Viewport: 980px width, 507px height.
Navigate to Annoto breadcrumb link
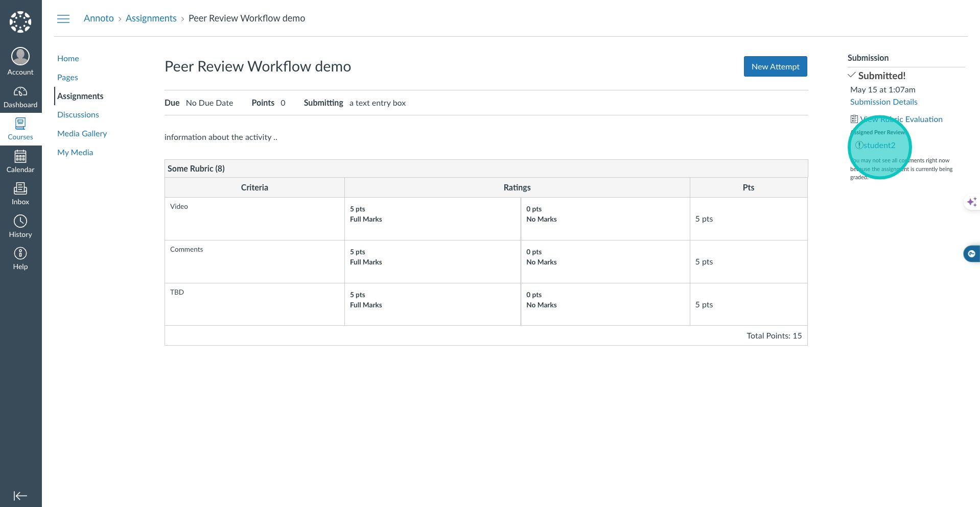(99, 18)
